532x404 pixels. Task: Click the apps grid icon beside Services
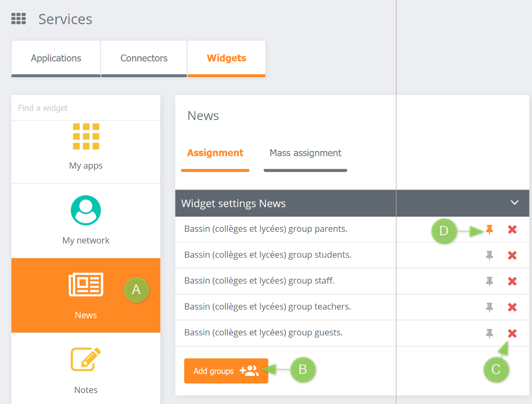point(18,18)
